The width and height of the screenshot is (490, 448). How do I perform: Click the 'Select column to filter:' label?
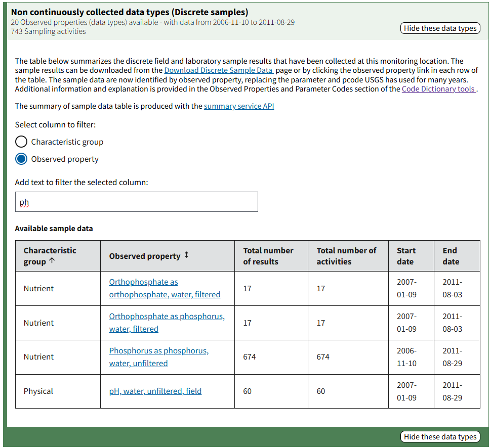pos(55,124)
